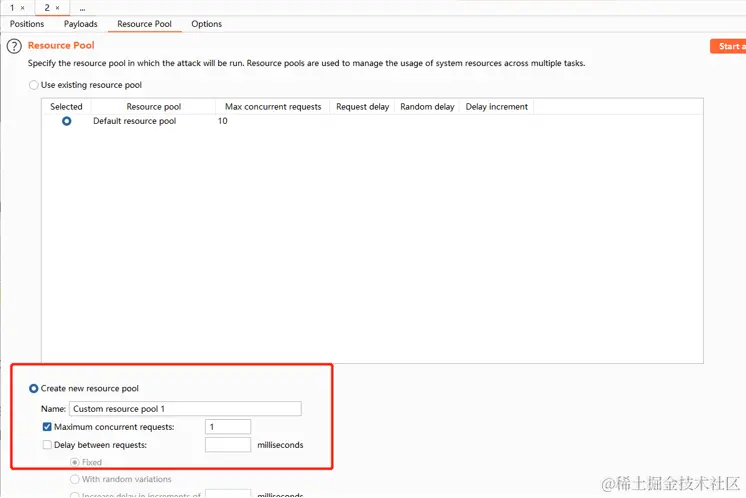Select the Resource Pool tab
Screen dimensions: 746x498
pyautogui.click(x=144, y=24)
